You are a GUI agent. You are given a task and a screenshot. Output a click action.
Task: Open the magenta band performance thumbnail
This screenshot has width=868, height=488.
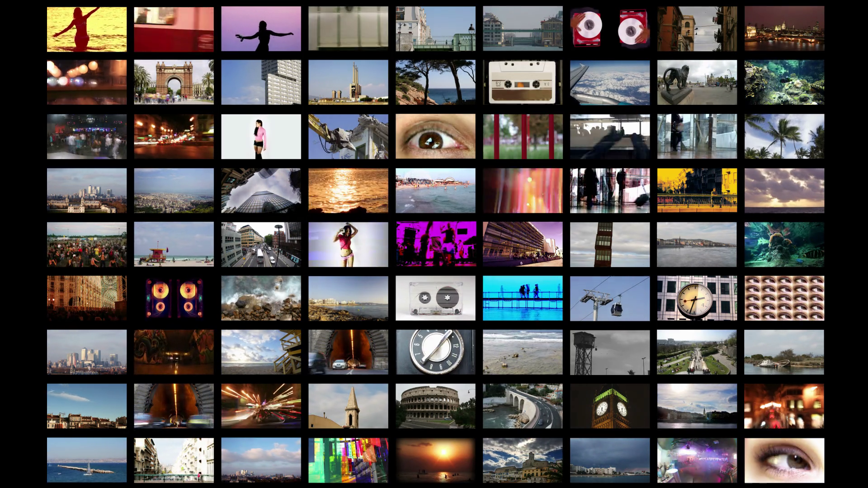(x=435, y=244)
